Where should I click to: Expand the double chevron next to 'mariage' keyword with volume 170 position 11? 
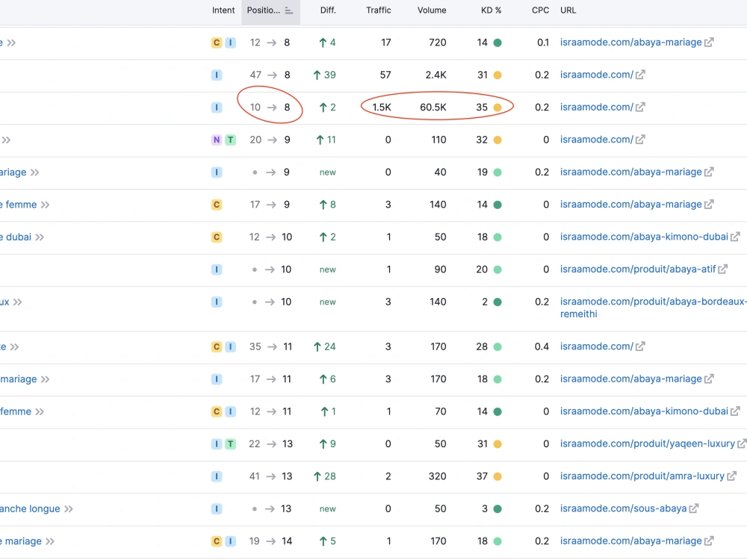(x=45, y=379)
